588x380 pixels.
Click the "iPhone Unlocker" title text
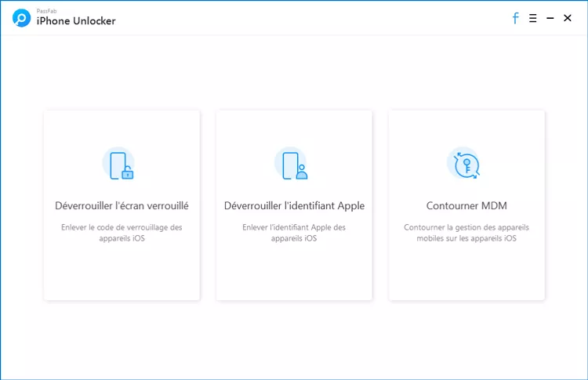click(76, 21)
